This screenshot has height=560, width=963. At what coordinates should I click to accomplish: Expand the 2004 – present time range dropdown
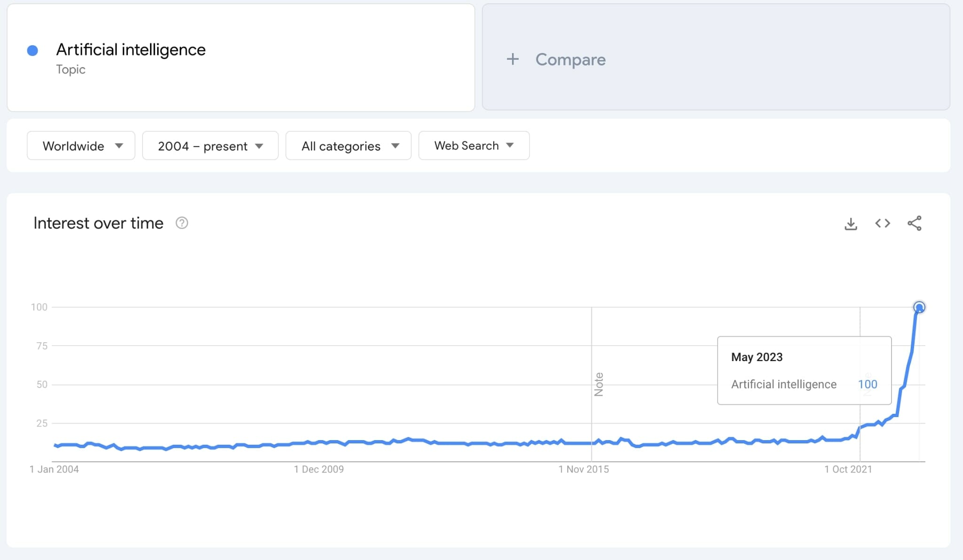[x=210, y=146]
